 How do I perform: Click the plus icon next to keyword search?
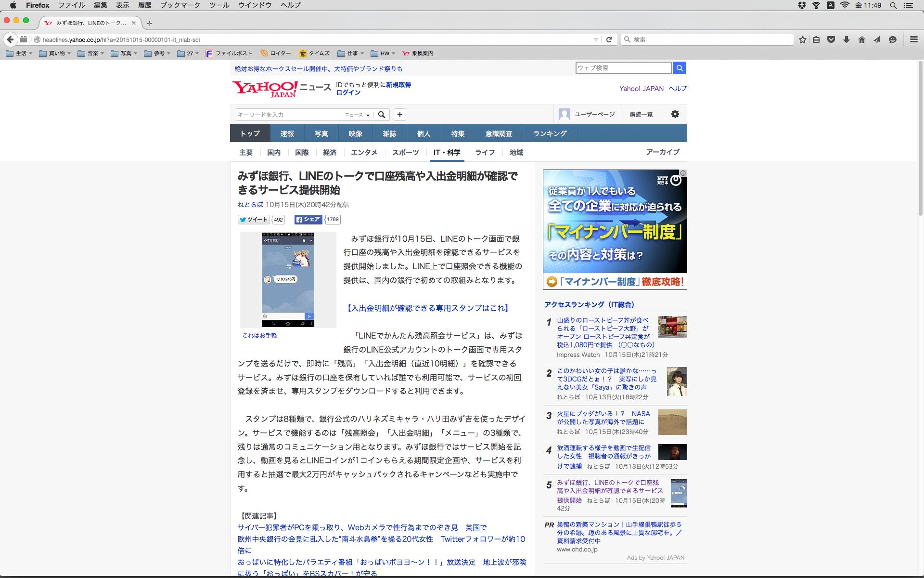(x=399, y=115)
